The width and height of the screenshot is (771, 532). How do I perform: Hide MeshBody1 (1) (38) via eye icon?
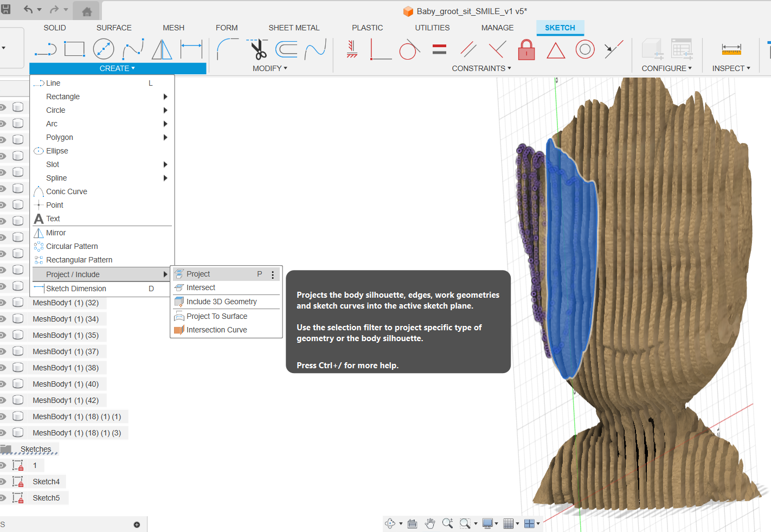(3, 367)
